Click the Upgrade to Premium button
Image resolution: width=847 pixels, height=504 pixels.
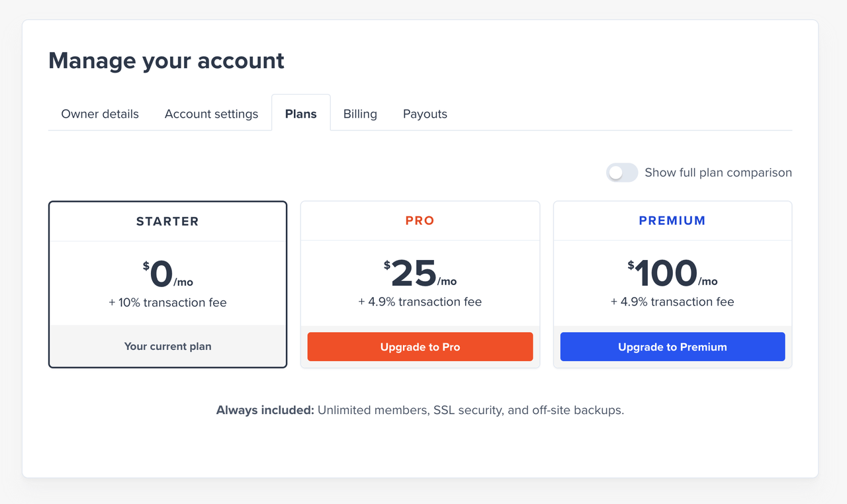pos(672,346)
